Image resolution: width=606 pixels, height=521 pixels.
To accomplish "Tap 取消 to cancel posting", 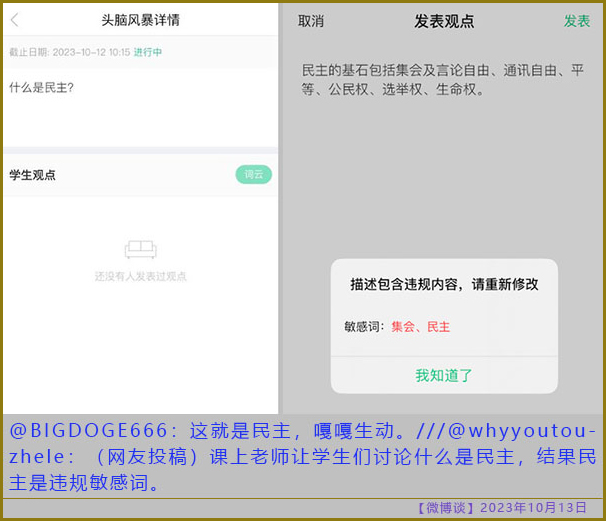I will 311,21.
